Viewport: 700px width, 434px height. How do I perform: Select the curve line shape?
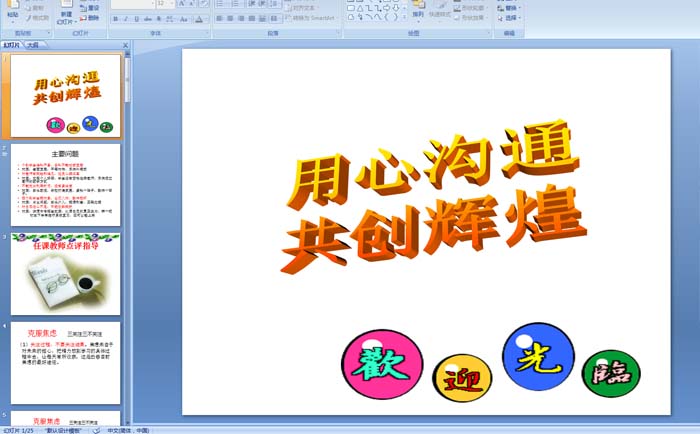(x=378, y=17)
